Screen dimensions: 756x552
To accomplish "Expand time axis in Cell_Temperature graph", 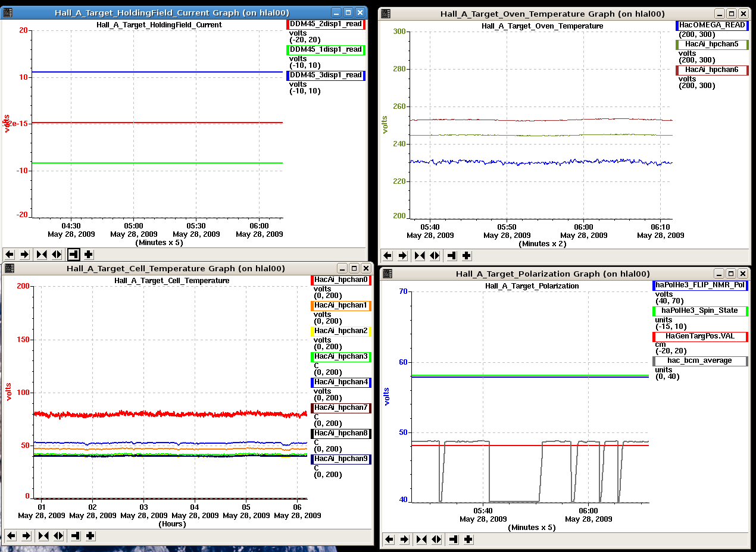I will 58,536.
